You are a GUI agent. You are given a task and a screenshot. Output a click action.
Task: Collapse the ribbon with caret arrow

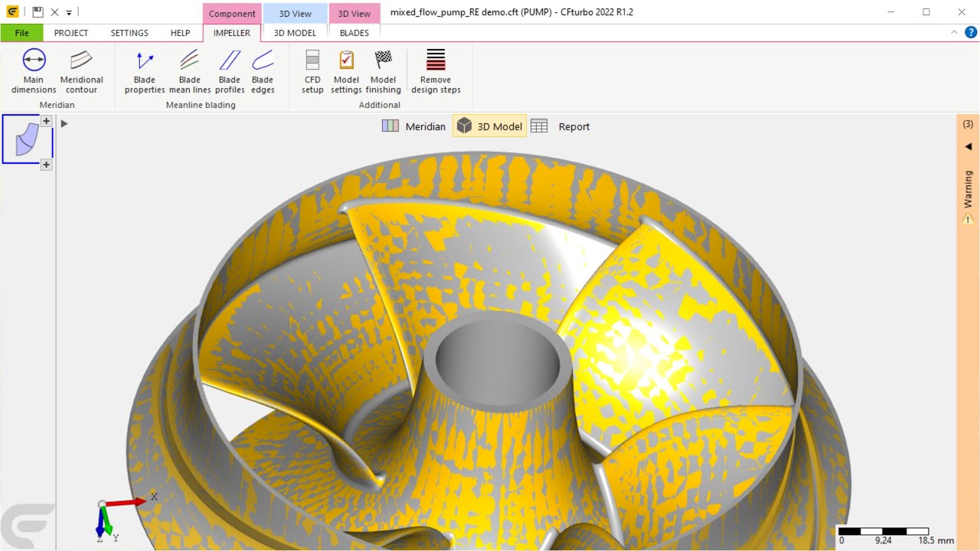click(954, 32)
